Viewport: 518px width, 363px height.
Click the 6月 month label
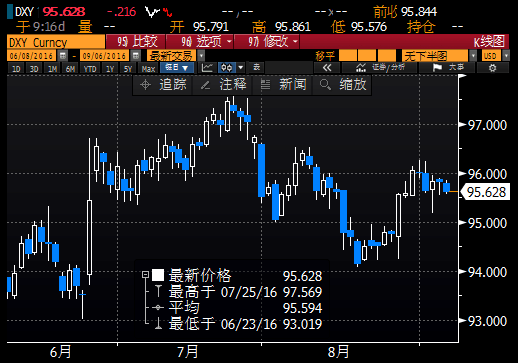(60, 352)
